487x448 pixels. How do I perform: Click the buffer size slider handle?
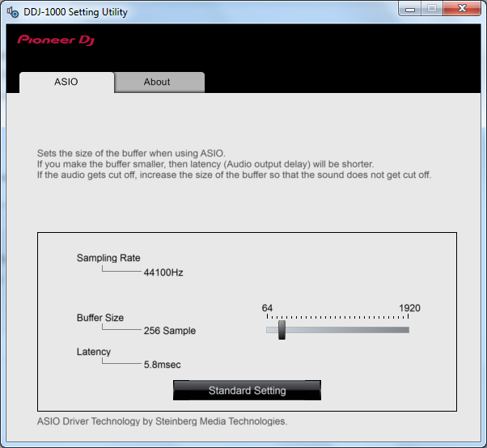click(282, 330)
